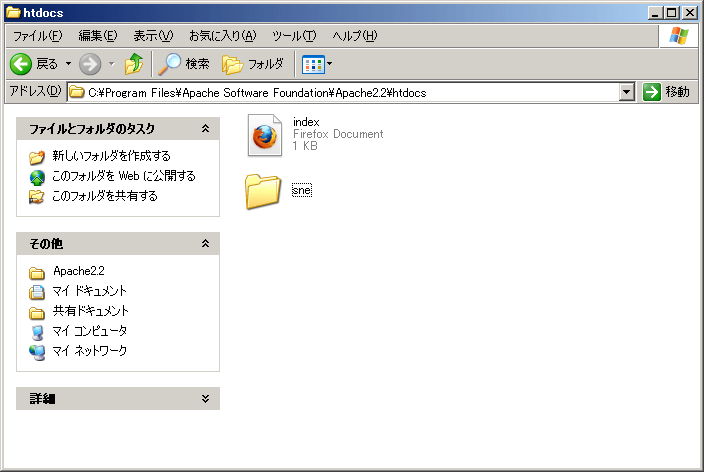
Task: Click the grayed Forward arrow icon
Action: [x=90, y=64]
